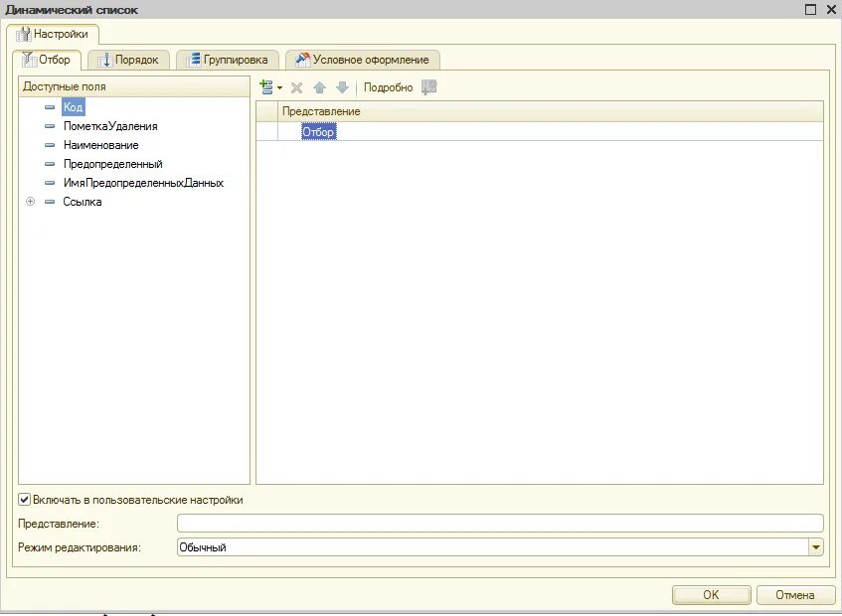
Task: Select the Предопределенный field
Action: [x=112, y=164]
